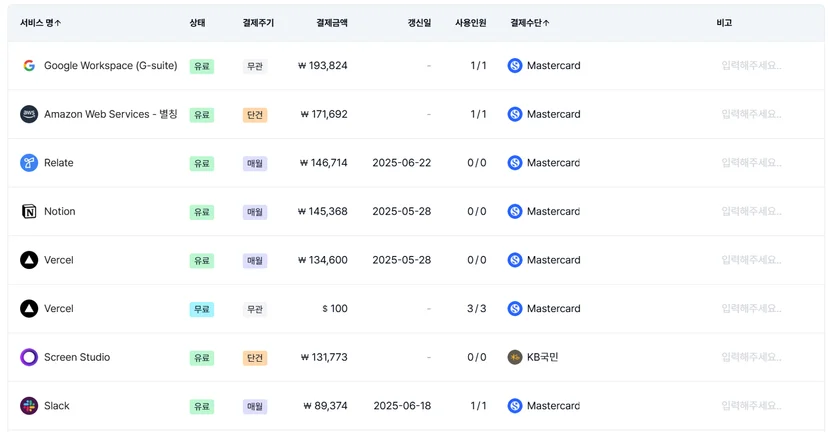Click Mastercard icon in the ₩134,600 Vercel row
Viewport: 828px width, 435px height.
coord(515,260)
